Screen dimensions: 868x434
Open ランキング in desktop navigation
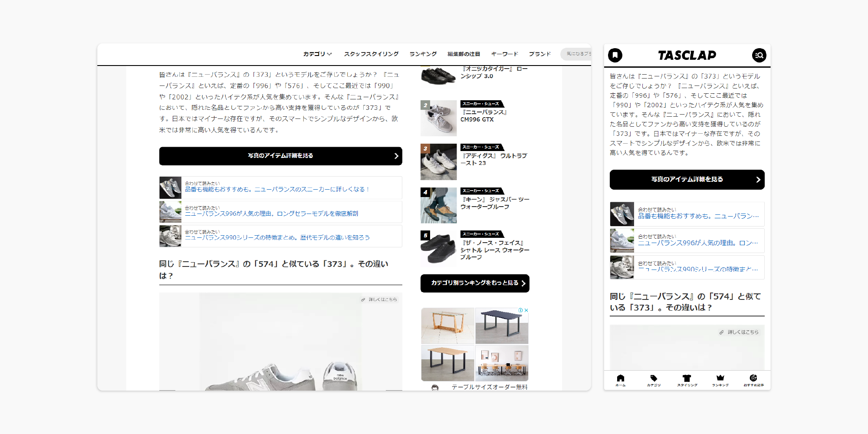coord(423,54)
